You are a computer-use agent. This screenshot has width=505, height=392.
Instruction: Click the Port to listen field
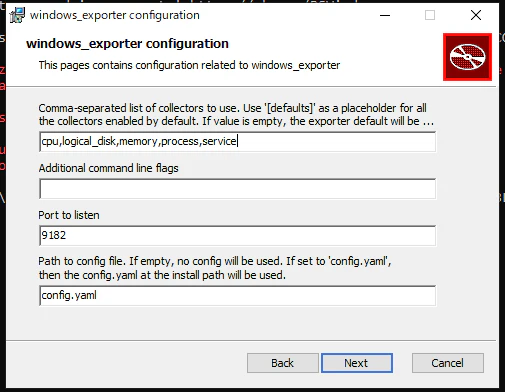point(237,236)
